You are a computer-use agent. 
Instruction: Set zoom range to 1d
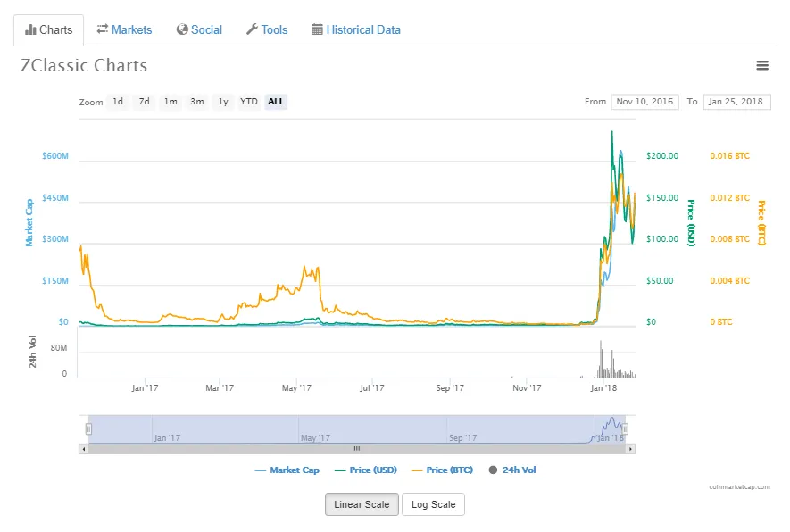click(x=118, y=101)
